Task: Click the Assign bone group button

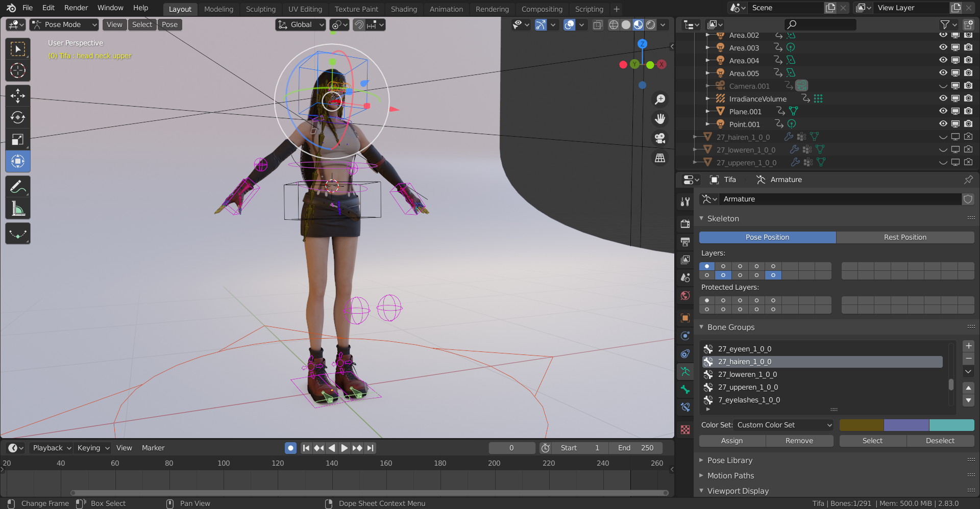Action: [732, 441]
